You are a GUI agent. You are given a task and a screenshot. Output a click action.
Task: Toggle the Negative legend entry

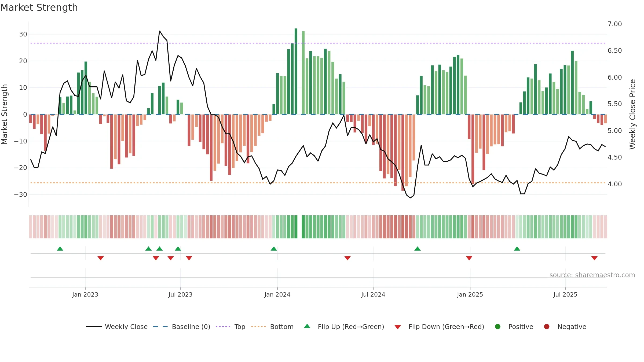point(565,327)
